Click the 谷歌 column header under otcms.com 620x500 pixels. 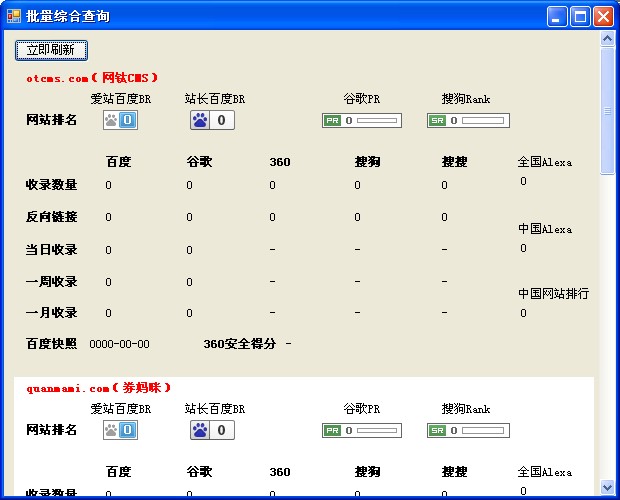199,162
